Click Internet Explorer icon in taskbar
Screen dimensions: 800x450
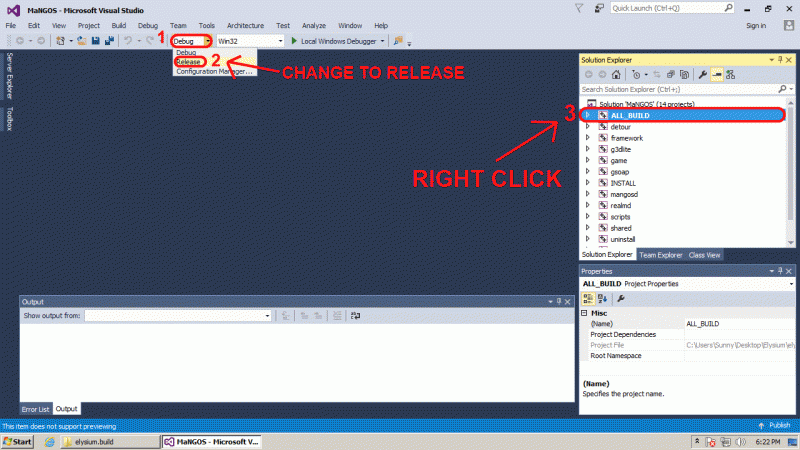click(49, 442)
